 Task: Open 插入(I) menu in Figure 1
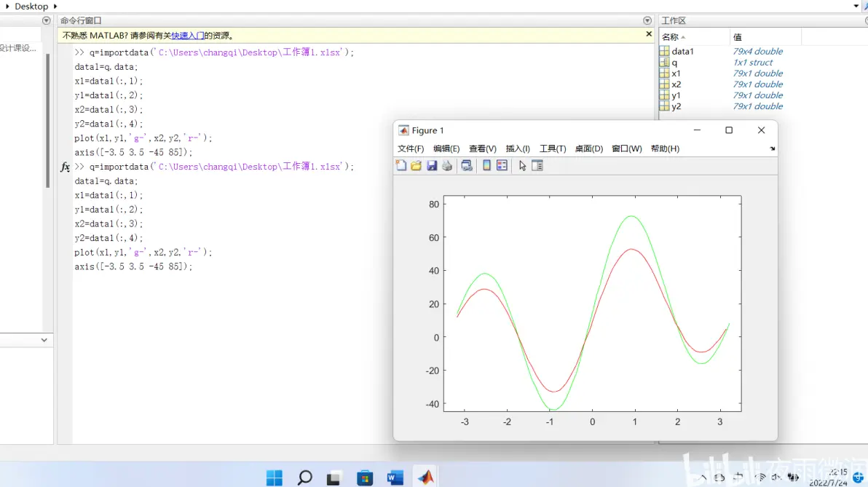pos(518,149)
